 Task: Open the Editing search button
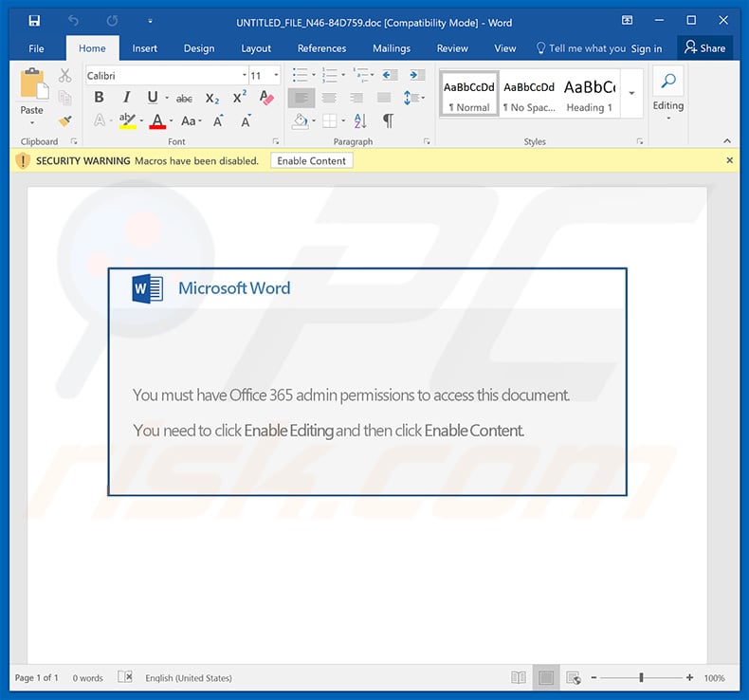[x=668, y=93]
